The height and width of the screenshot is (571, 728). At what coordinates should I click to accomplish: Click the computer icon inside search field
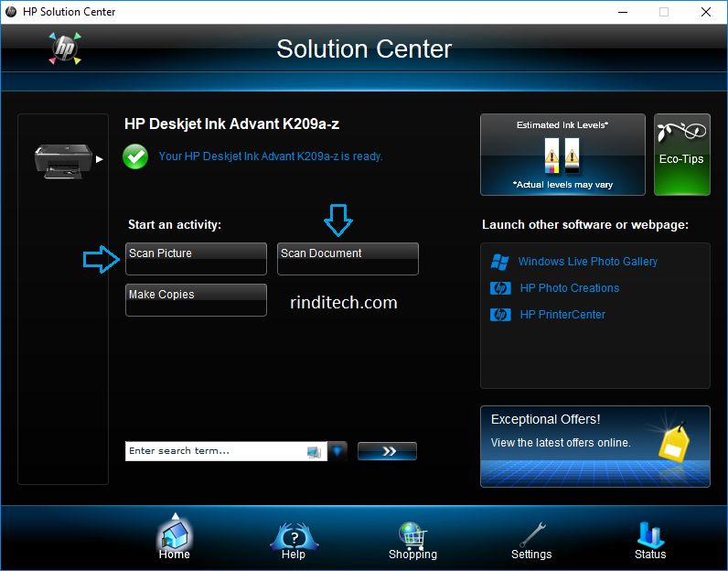click(315, 452)
